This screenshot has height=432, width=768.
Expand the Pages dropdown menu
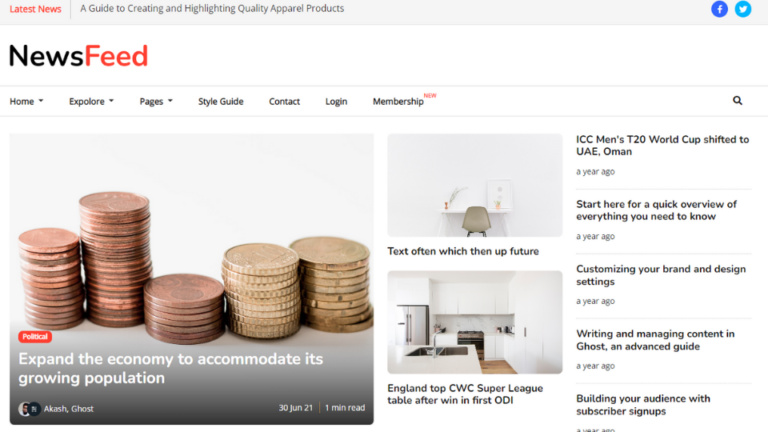(156, 101)
